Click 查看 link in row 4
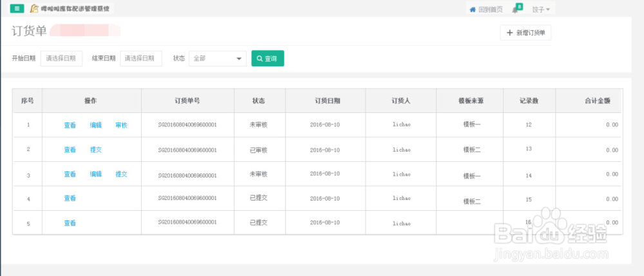Screen dimensions: 644x276 point(70,199)
